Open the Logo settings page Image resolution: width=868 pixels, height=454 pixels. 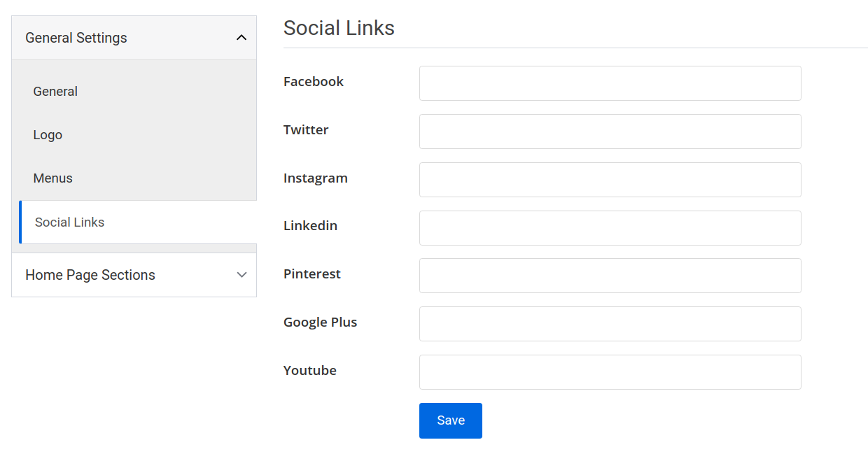tap(47, 134)
